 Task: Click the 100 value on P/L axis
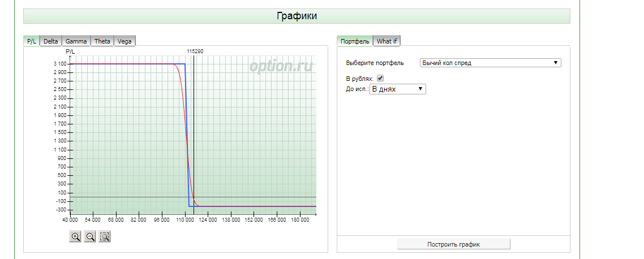point(62,192)
